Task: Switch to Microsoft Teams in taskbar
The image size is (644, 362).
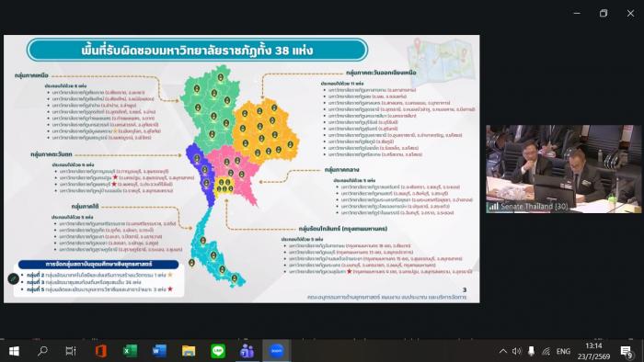Action: 247,351
